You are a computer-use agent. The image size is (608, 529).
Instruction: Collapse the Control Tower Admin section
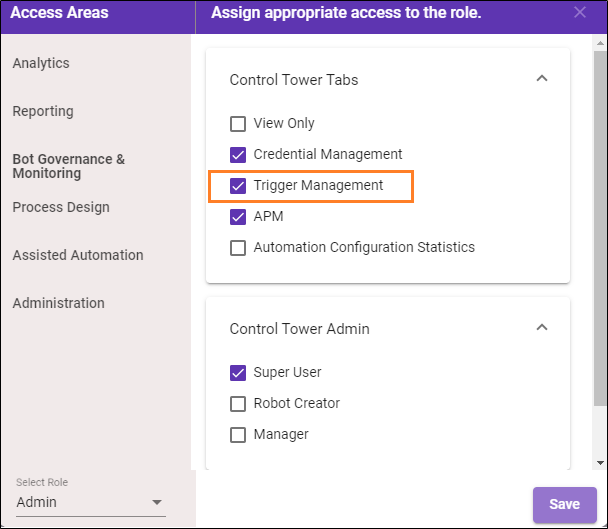pyautogui.click(x=542, y=327)
